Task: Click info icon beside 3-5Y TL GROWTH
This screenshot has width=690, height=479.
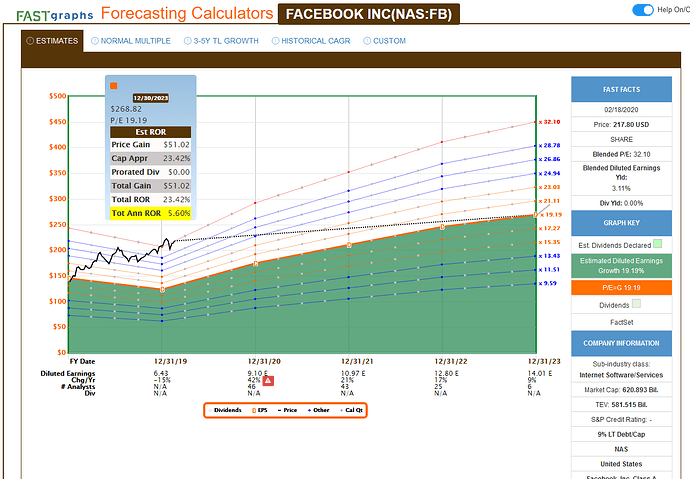Action: pyautogui.click(x=187, y=41)
